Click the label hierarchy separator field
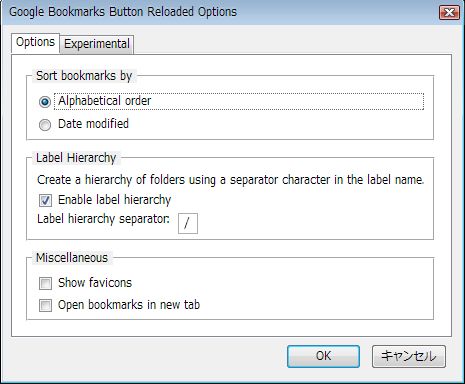The height and width of the screenshot is (384, 465). tap(188, 224)
